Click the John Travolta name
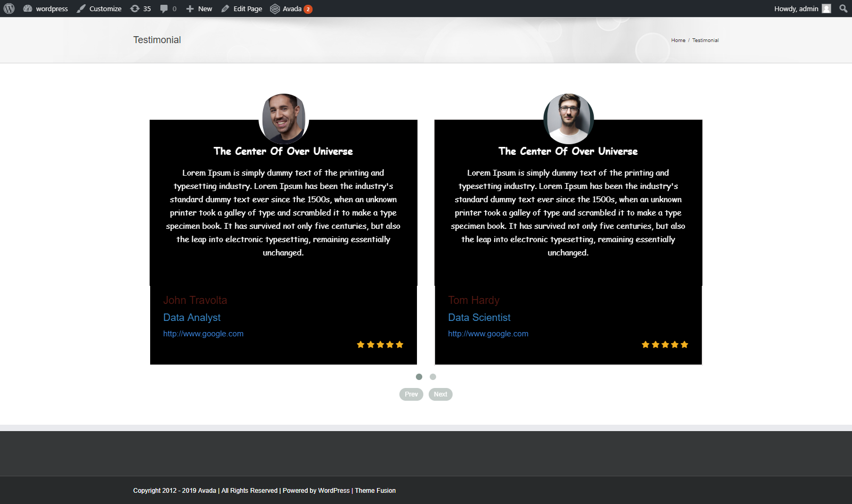The image size is (852, 504). click(x=195, y=300)
